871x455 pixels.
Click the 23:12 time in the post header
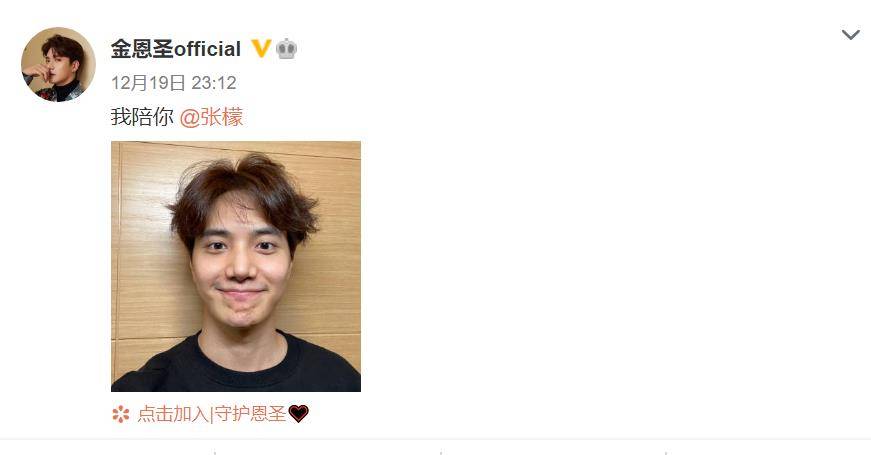click(214, 83)
